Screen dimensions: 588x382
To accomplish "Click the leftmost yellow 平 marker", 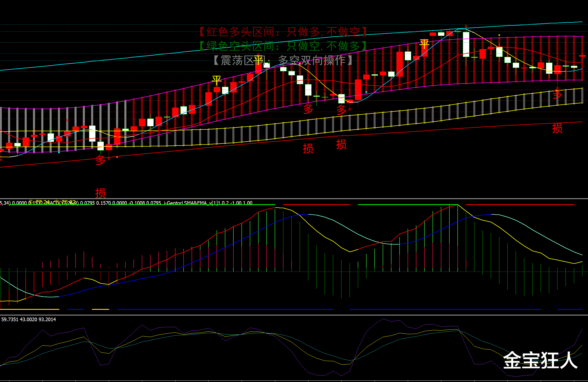I will [217, 80].
